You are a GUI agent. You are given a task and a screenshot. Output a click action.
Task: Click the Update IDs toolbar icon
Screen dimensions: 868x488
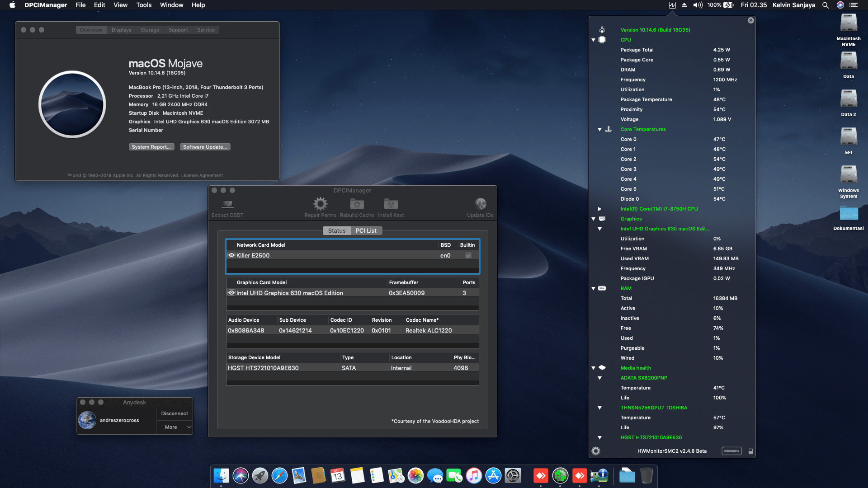[x=480, y=204]
